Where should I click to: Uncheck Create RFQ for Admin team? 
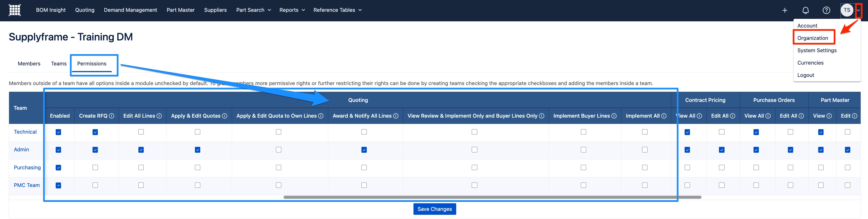point(95,150)
